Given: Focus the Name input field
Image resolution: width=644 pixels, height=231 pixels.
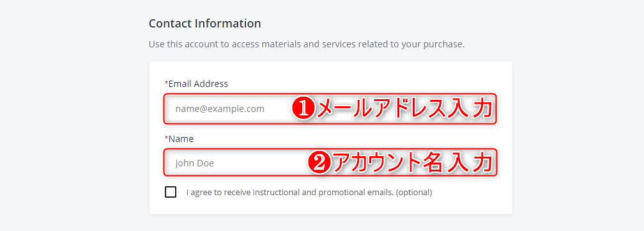Looking at the screenshot, I should click(330, 163).
